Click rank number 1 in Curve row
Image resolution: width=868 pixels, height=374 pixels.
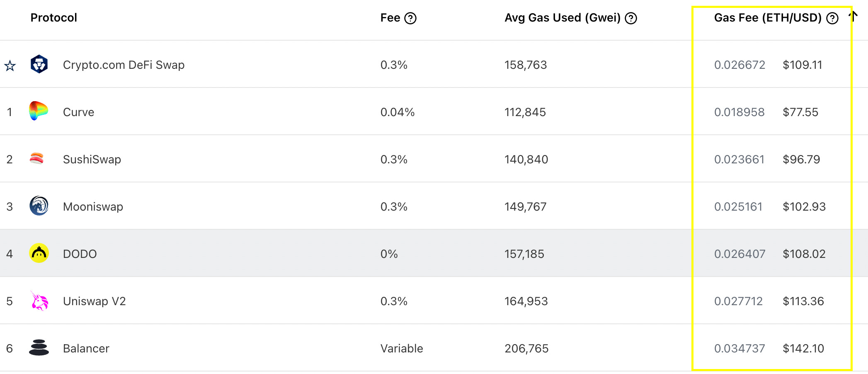(10, 112)
